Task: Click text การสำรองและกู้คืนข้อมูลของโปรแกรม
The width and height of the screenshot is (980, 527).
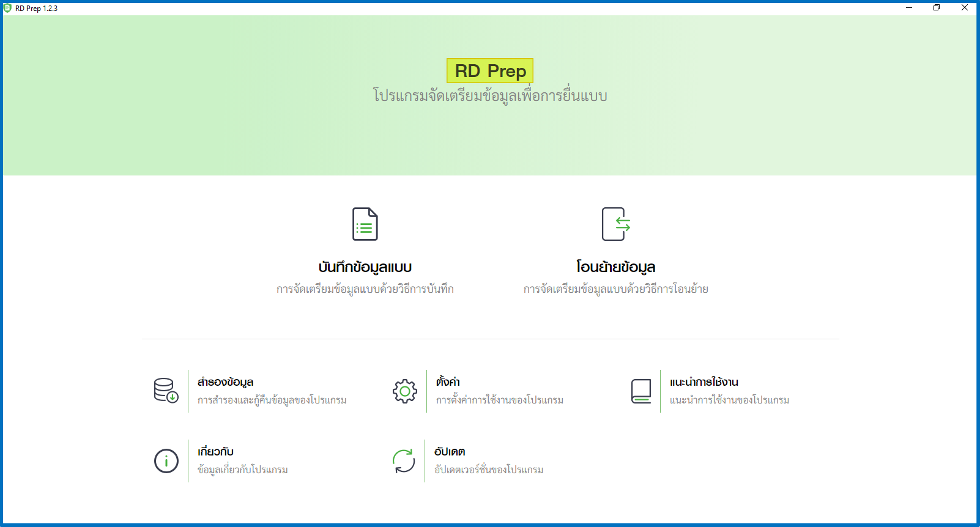Action: (x=272, y=400)
